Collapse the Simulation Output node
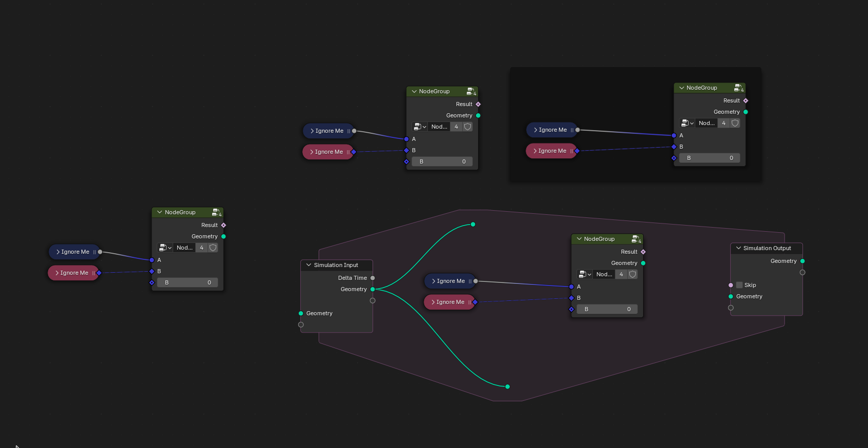Image resolution: width=868 pixels, height=448 pixels. click(738, 248)
